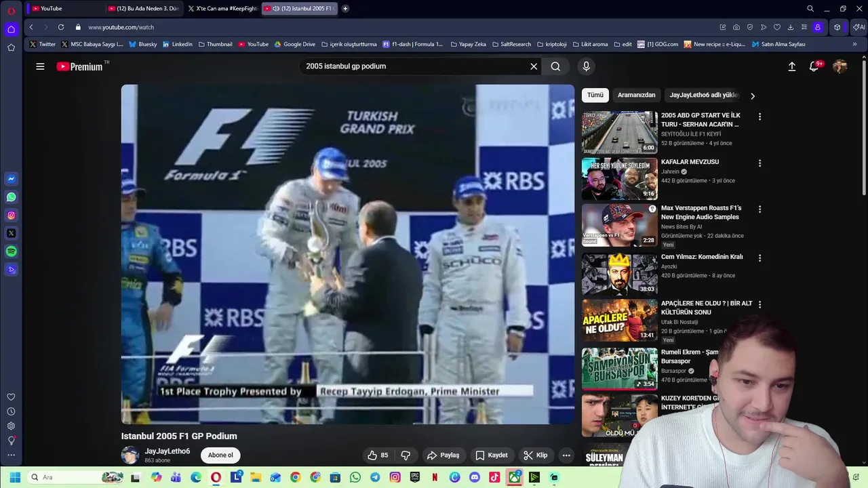Open options for Max Verstappen Roasts video

pyautogui.click(x=759, y=209)
